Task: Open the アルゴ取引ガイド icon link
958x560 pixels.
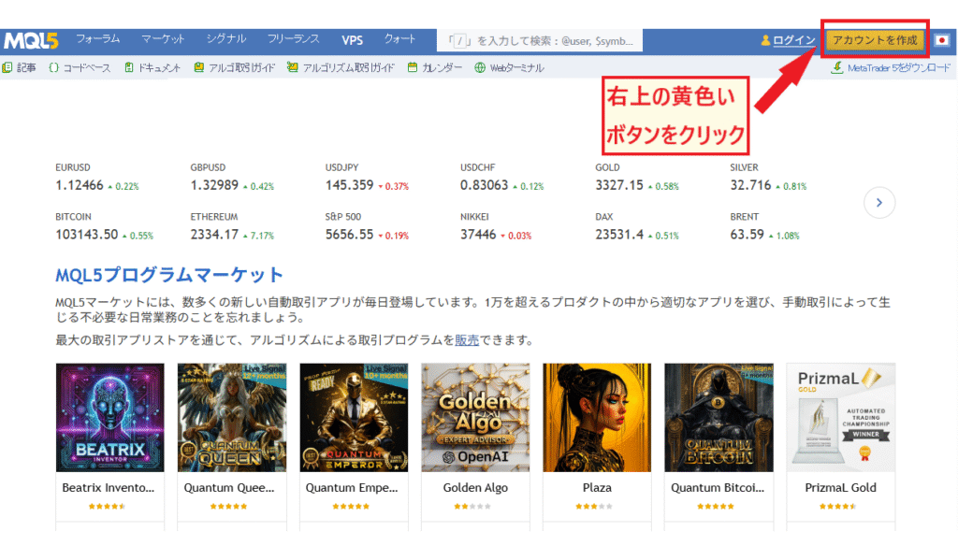Action: pyautogui.click(x=235, y=68)
